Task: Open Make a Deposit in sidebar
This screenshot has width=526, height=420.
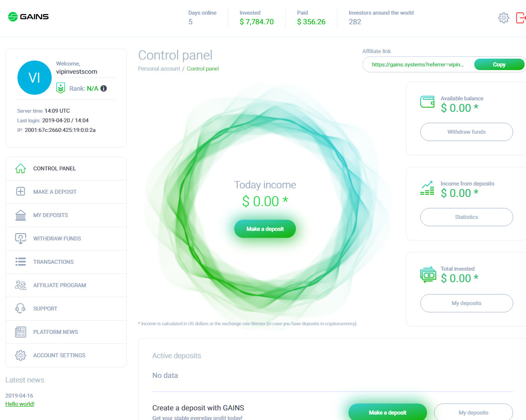Action: click(x=54, y=192)
